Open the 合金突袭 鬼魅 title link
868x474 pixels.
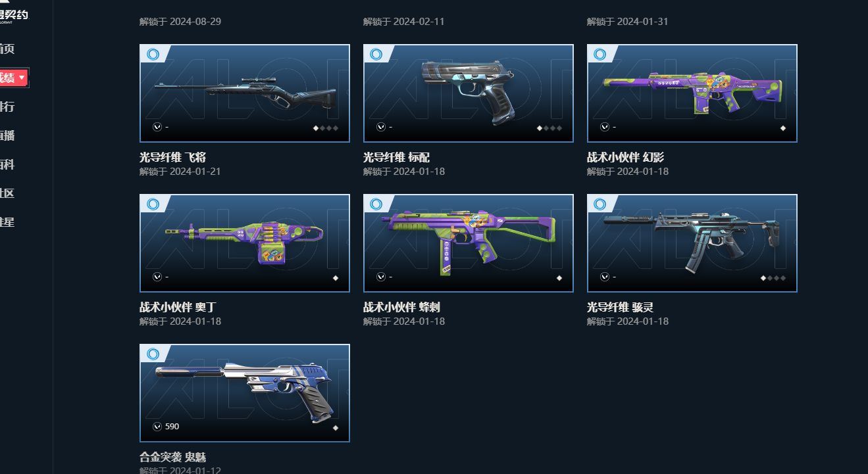coord(173,457)
